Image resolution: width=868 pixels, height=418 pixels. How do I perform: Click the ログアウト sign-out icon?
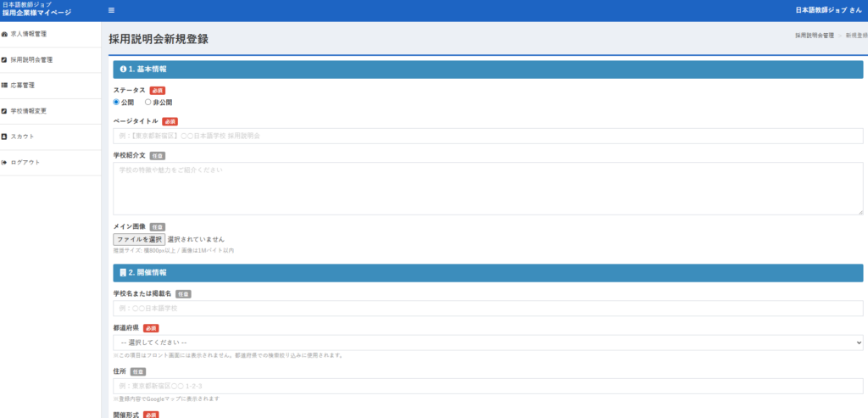coord(5,162)
